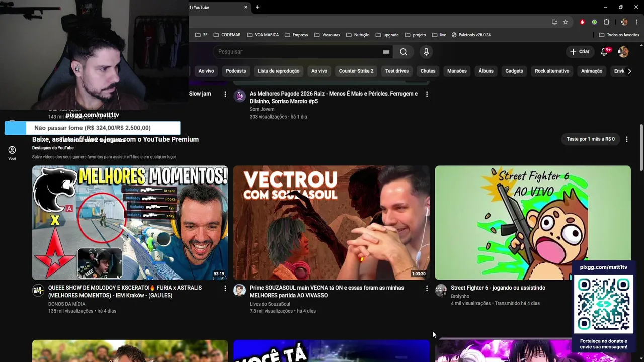Viewport: 644px width, 362px height.
Task: Open options for YouTube Premium section
Action: (626, 139)
